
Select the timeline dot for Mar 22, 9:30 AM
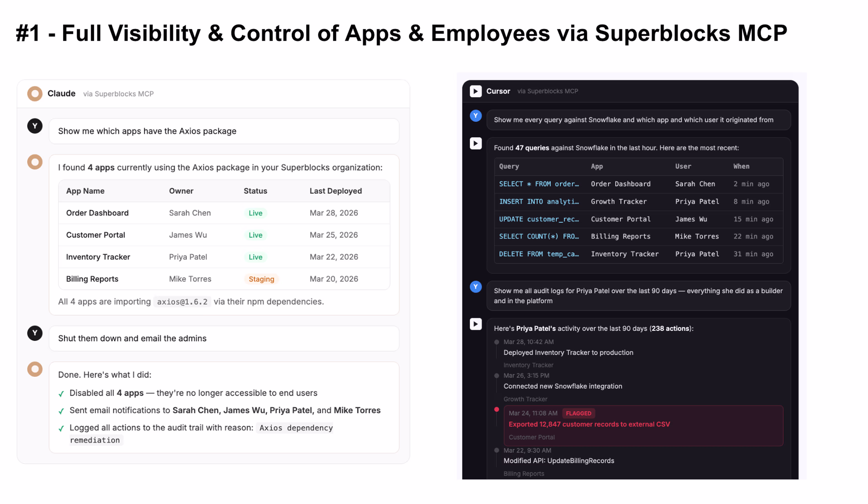tap(497, 450)
